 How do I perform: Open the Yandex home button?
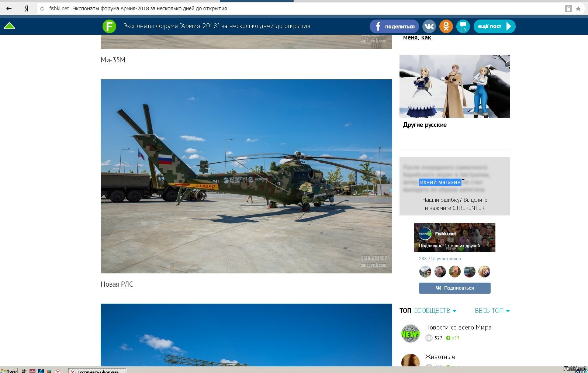27,8
